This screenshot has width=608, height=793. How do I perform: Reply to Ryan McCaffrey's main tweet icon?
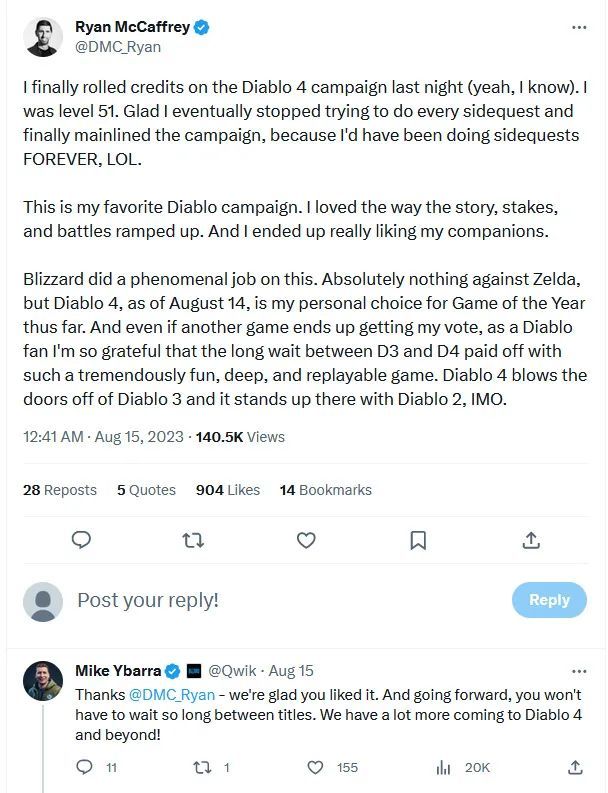(83, 541)
